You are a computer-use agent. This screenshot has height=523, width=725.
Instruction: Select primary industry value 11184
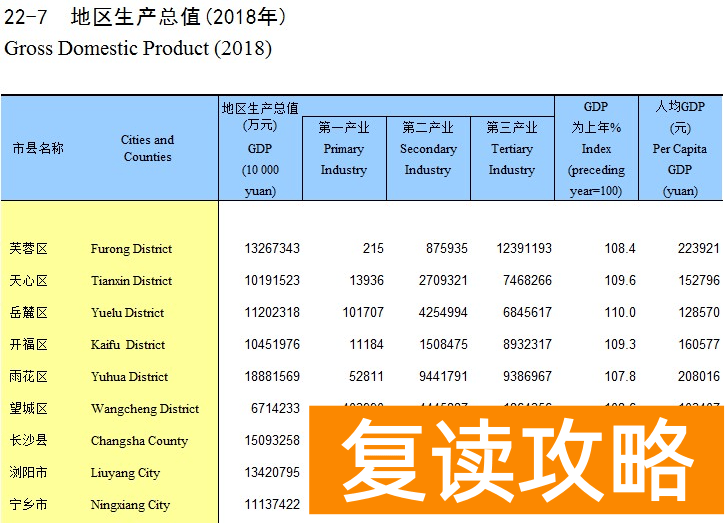click(x=367, y=345)
